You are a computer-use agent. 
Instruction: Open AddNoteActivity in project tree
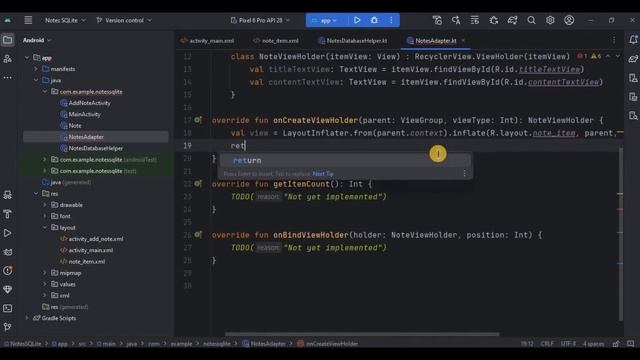coord(89,103)
